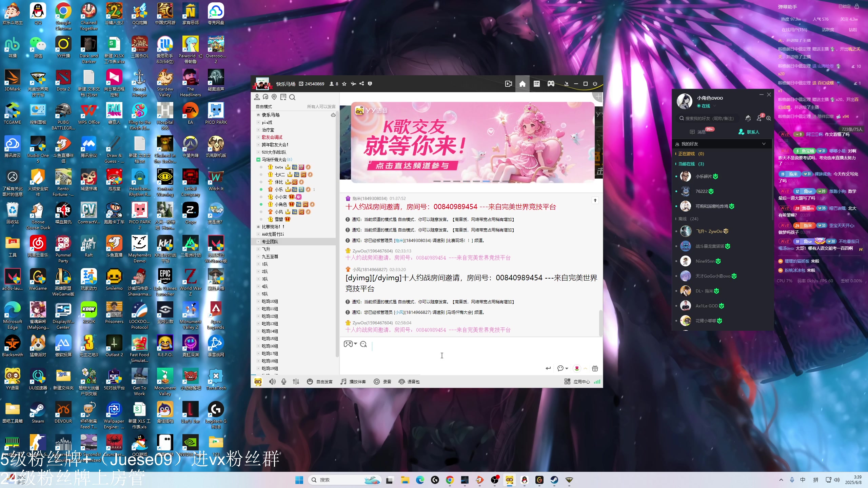868x488 pixels.
Task: Click the airplane invite icon in YY header
Action: click(x=353, y=84)
